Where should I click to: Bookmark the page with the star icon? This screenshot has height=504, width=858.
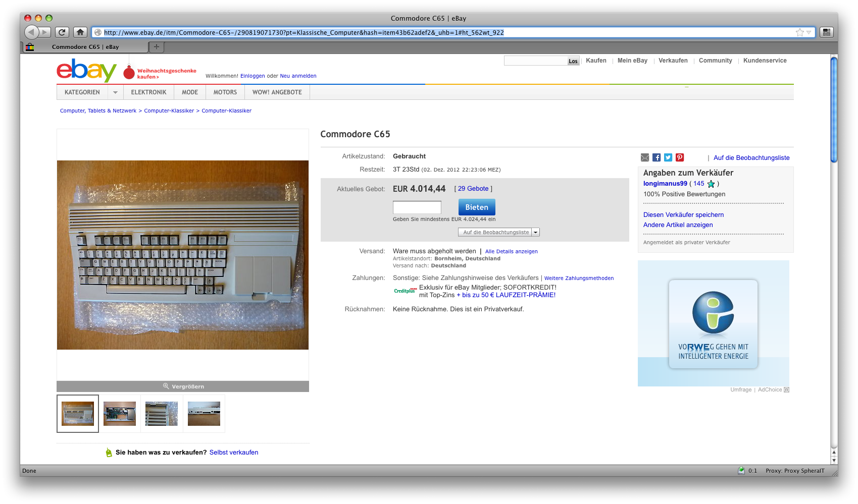(799, 32)
